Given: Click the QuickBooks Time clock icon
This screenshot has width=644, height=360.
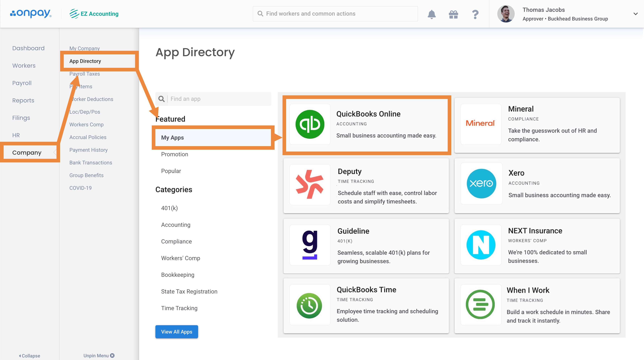Looking at the screenshot, I should (309, 305).
